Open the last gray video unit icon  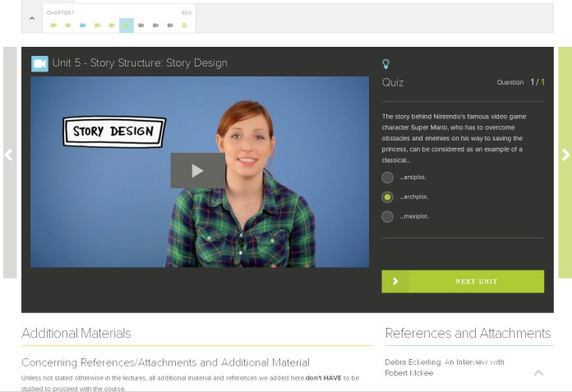point(170,25)
